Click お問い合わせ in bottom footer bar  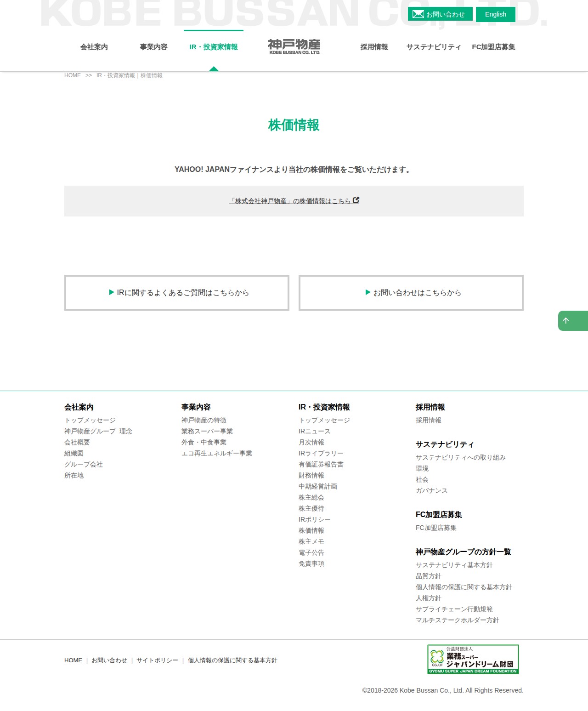(109, 660)
